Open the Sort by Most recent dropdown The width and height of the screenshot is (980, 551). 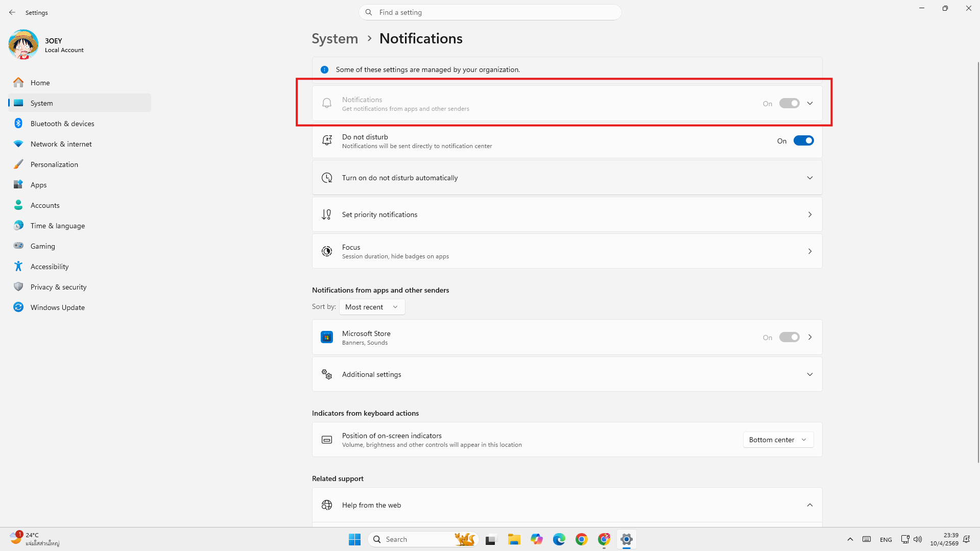point(372,307)
